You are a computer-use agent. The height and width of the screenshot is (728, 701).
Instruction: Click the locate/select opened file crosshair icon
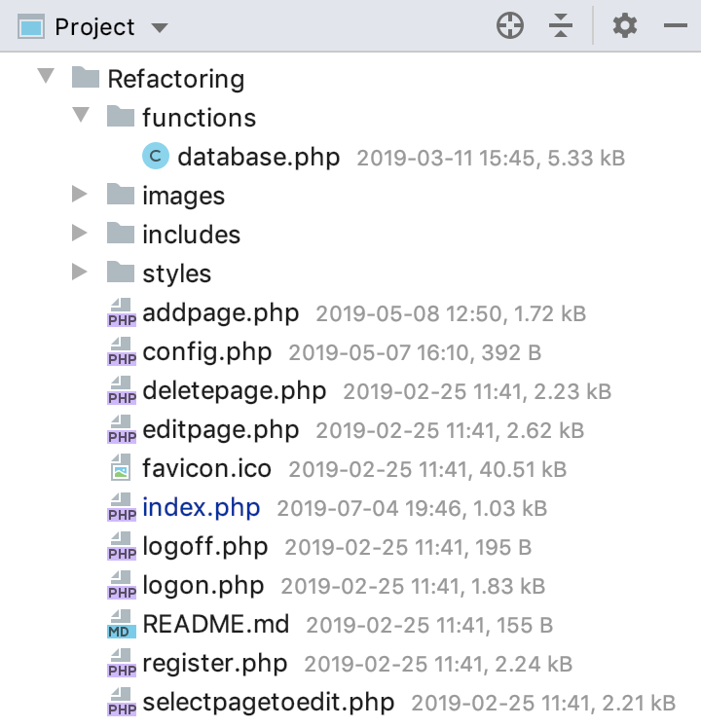pyautogui.click(x=509, y=25)
